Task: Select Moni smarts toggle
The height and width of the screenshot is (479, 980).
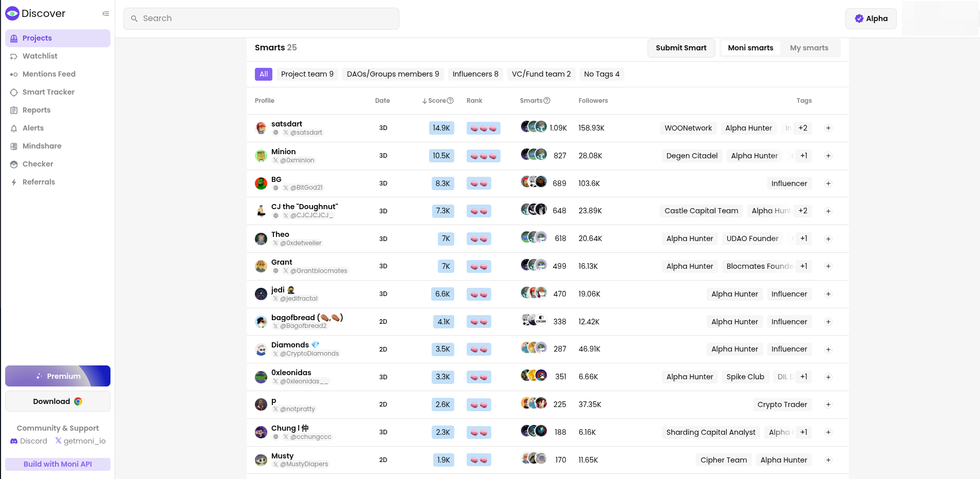Action: tap(750, 48)
